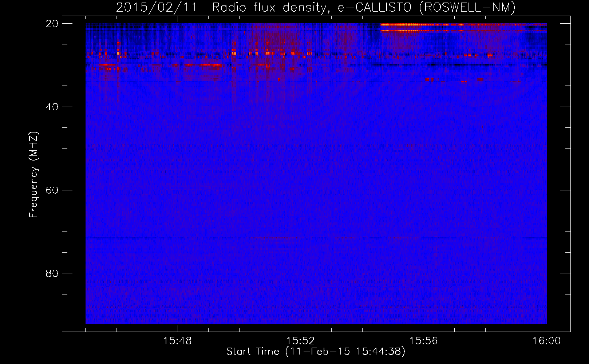Viewport: 589px width, 364px height.
Task: Click the bright red burst band near 20 MHz
Action: pyautogui.click(x=463, y=28)
